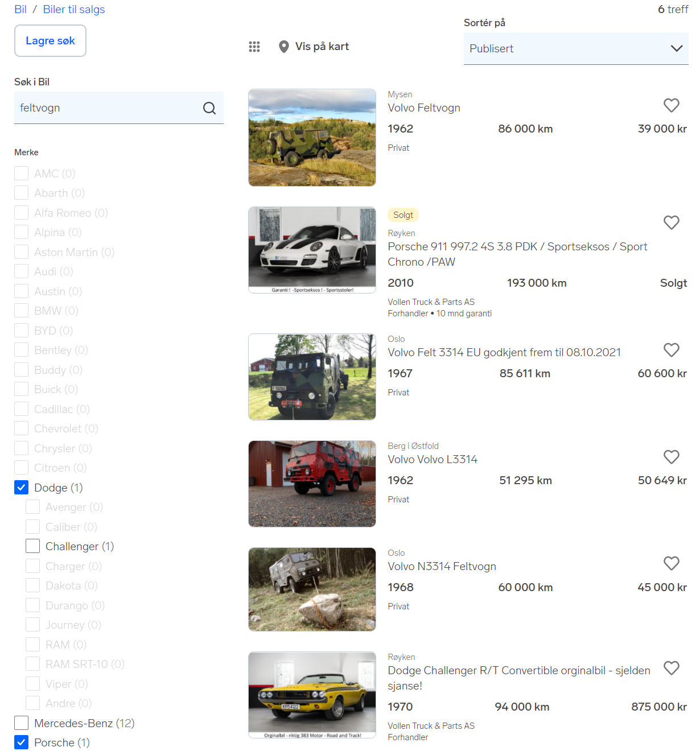Open thumbnail of camouflage Volvo Felt 3314

point(312,377)
